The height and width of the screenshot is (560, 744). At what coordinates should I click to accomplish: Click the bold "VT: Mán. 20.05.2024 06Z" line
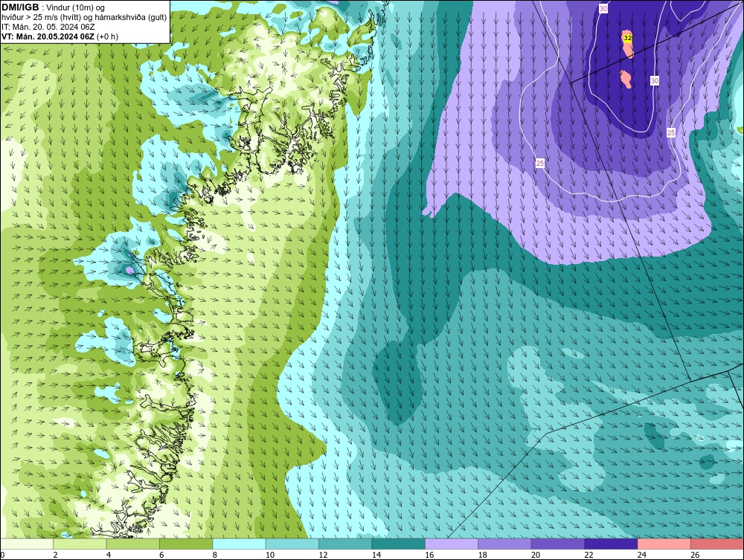[x=48, y=36]
